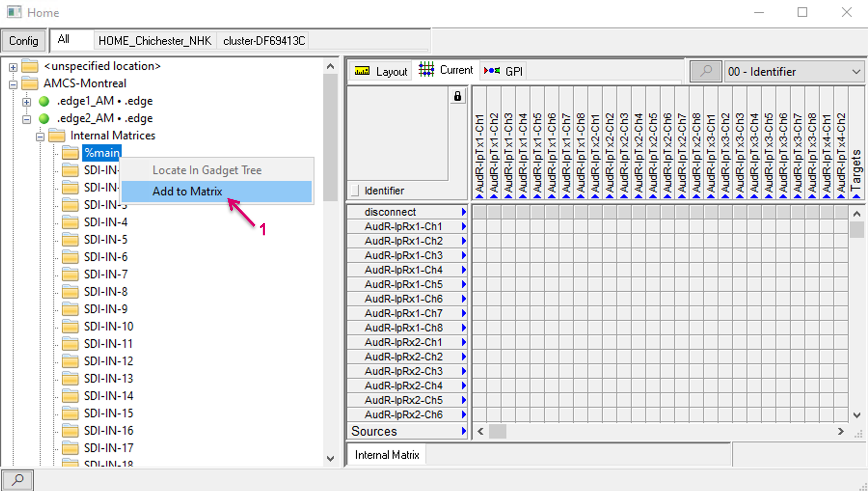Click the magnifier search button beside Identifier dropdown
This screenshot has height=491, width=868.
coord(705,72)
